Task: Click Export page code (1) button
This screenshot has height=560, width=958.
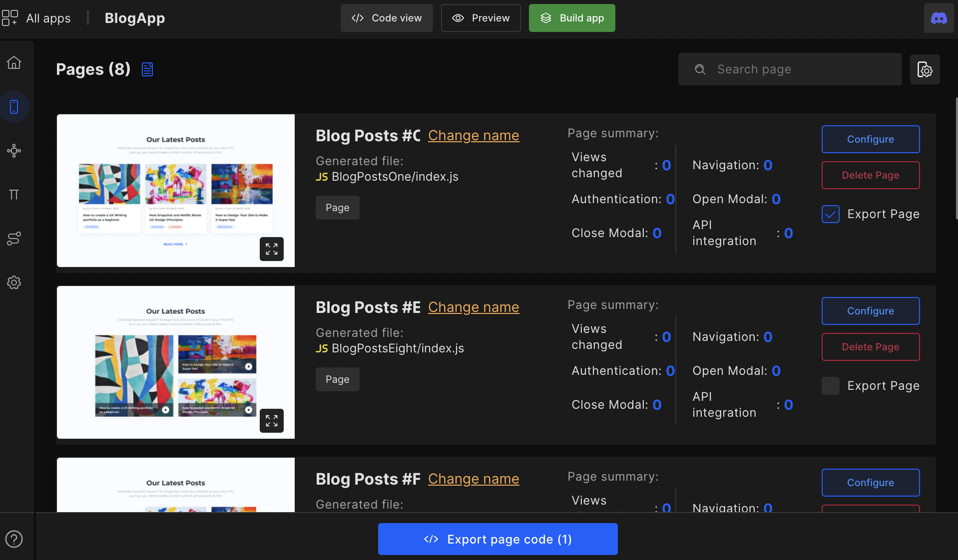Action: (497, 539)
